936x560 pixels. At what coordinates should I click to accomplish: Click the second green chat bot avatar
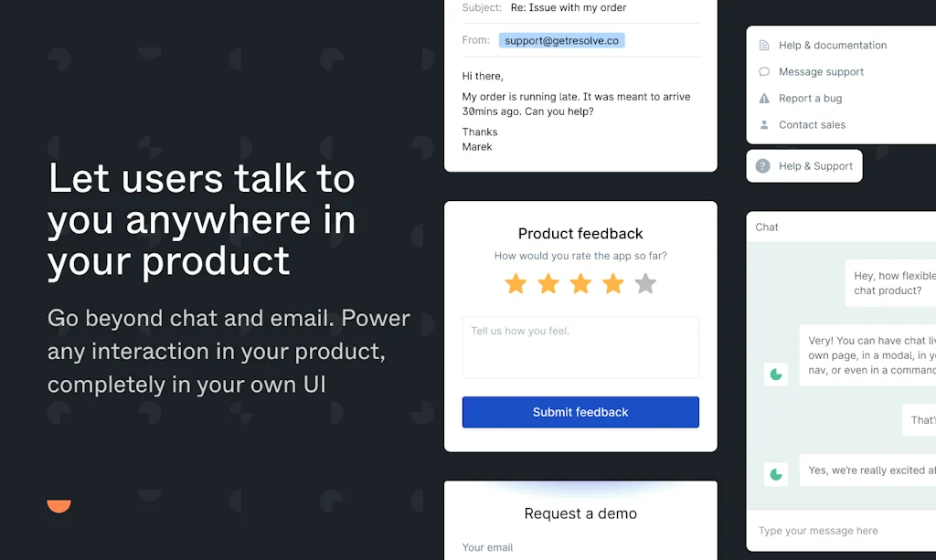pyautogui.click(x=776, y=474)
